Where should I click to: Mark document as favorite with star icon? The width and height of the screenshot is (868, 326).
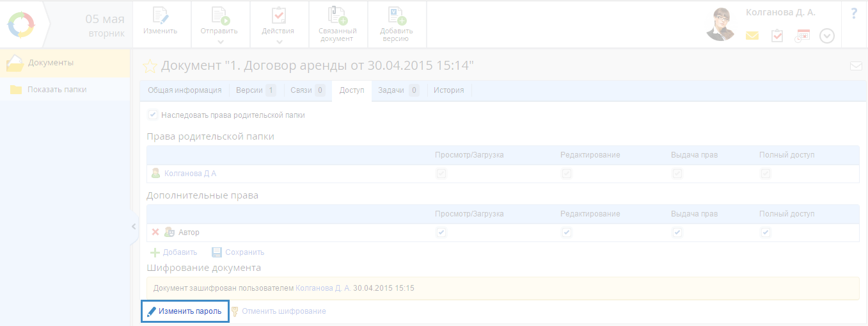pos(150,66)
